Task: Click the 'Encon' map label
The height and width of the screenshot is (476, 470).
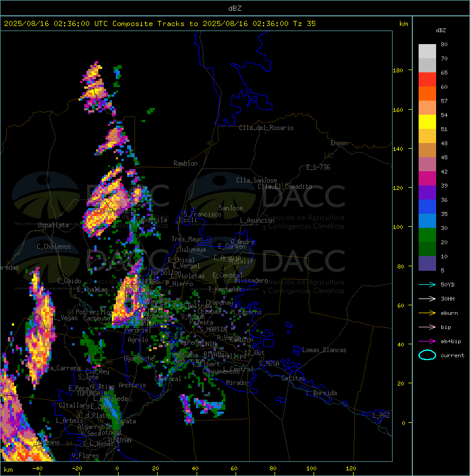Action: coord(339,143)
